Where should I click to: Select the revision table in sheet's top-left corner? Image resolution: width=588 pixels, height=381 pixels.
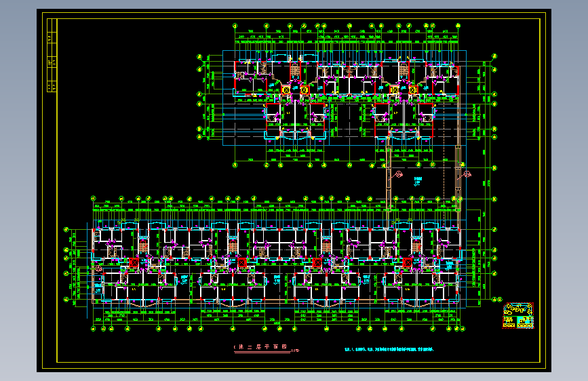pyautogui.click(x=52, y=55)
